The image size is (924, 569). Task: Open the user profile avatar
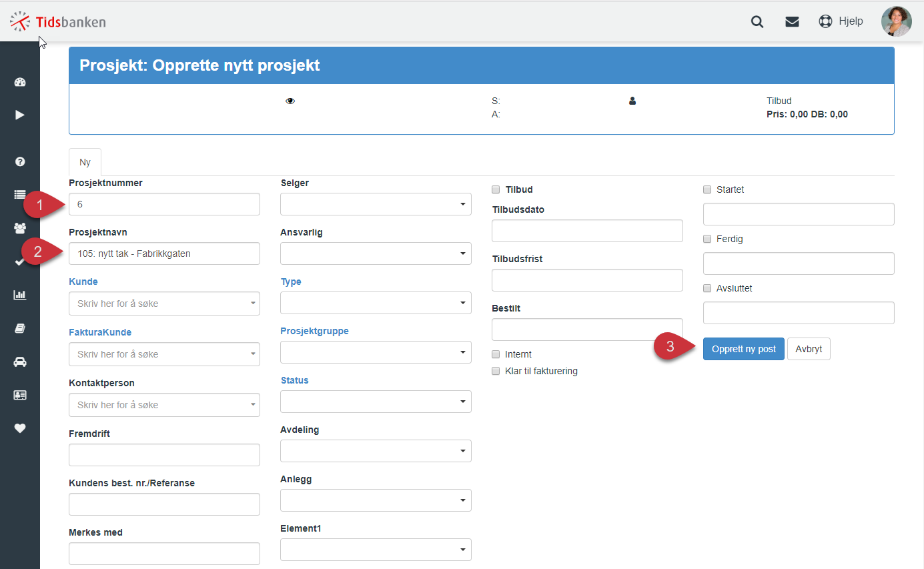coord(896,21)
